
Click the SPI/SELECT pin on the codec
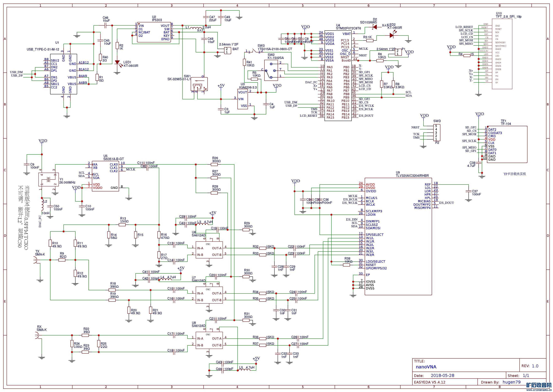(x=375, y=235)
